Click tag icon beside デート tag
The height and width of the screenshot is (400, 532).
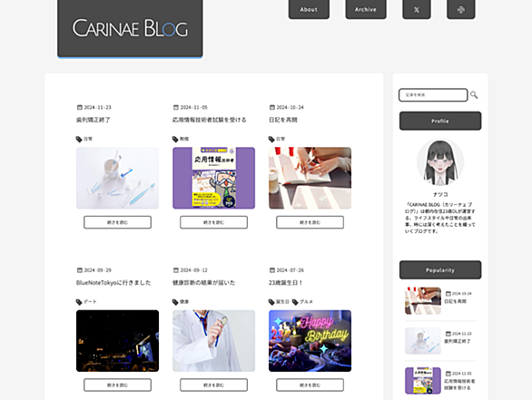point(79,302)
